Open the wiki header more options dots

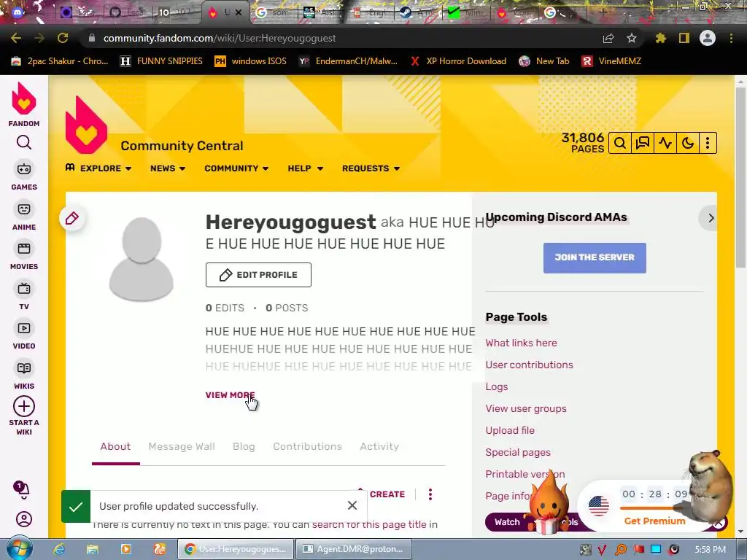[708, 143]
